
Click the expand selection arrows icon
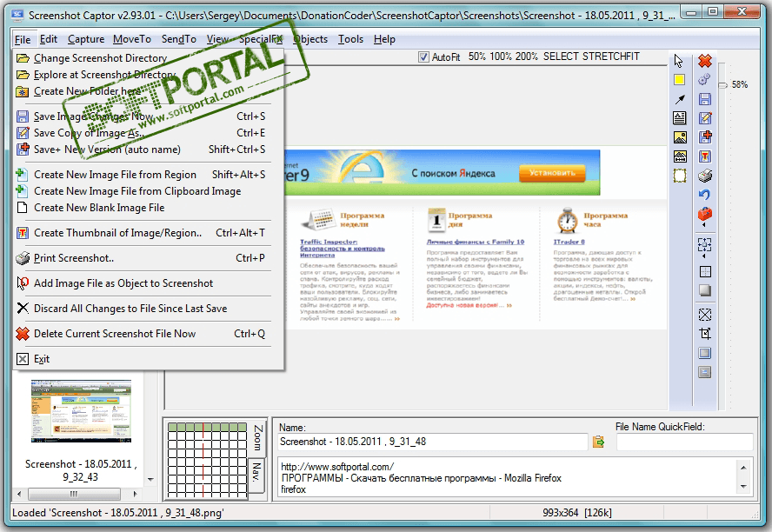coord(705,244)
